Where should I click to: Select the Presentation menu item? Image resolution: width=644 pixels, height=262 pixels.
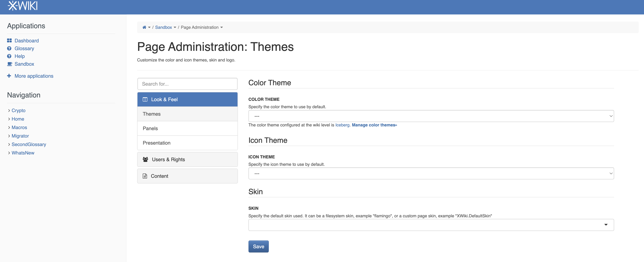[x=187, y=143]
